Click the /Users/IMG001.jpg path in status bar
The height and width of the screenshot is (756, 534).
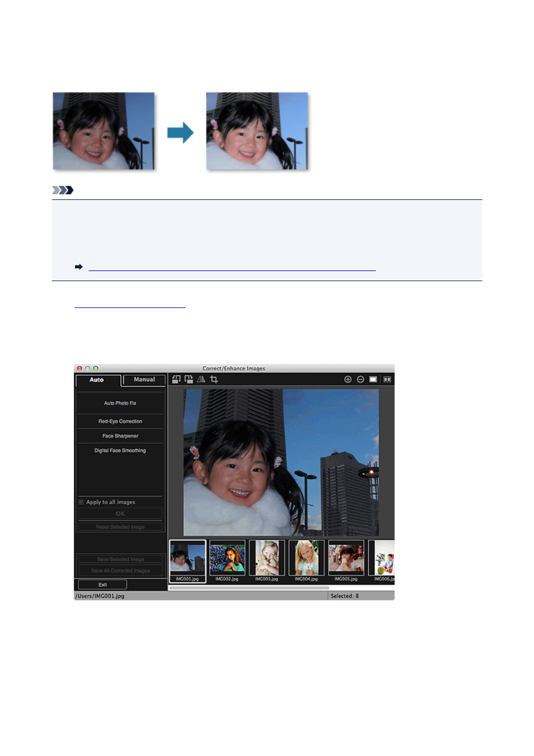(100, 596)
